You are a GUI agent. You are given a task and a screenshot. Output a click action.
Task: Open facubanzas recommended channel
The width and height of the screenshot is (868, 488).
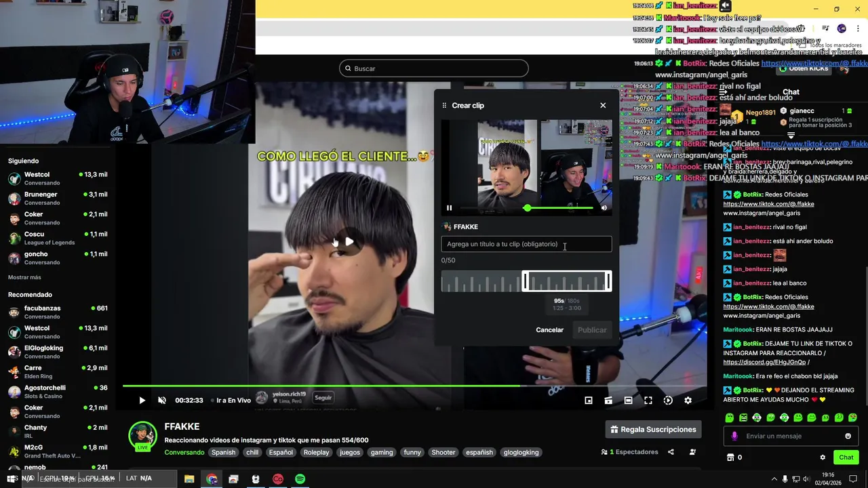pyautogui.click(x=58, y=312)
